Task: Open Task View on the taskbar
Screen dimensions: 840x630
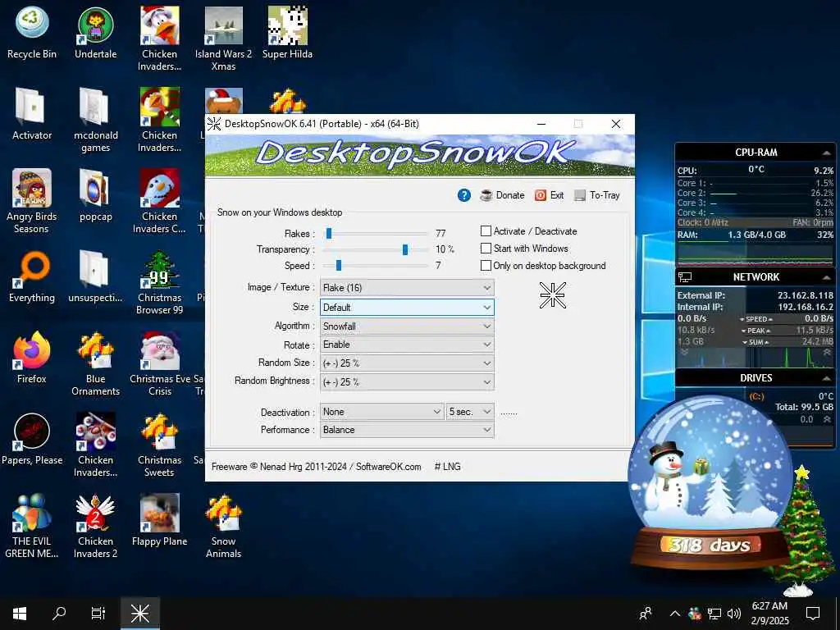Action: pyautogui.click(x=98, y=614)
